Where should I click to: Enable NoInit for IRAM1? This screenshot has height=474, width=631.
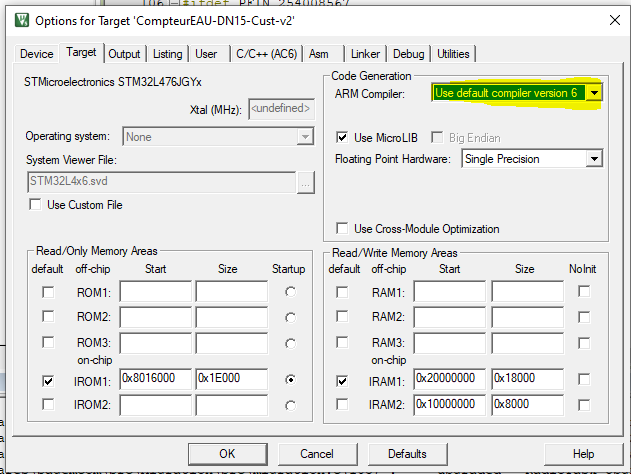pos(584,380)
